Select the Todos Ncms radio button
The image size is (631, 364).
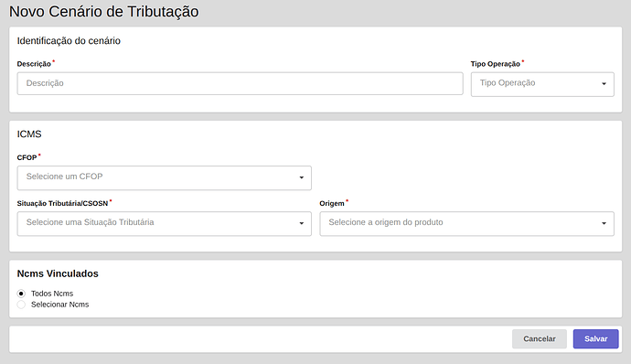point(21,294)
